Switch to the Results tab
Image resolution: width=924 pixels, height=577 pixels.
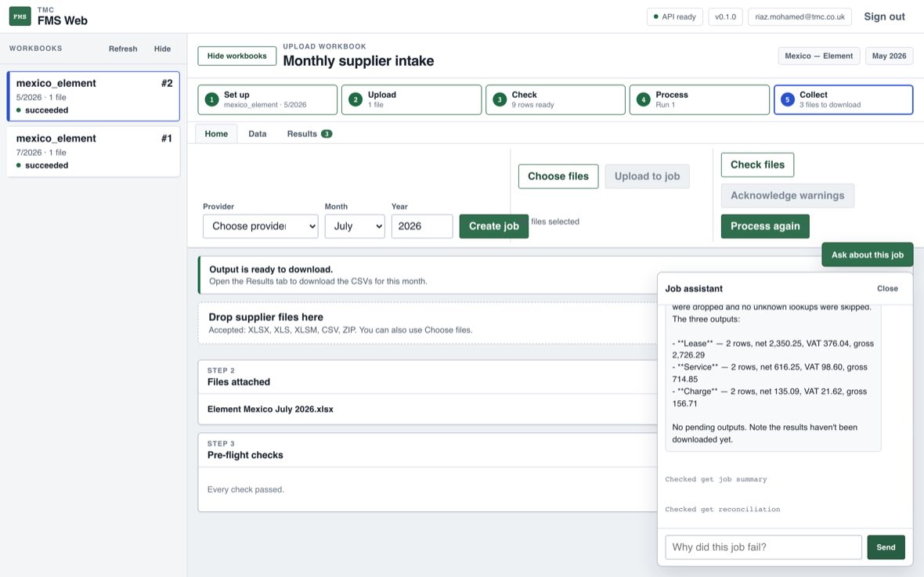pos(309,134)
